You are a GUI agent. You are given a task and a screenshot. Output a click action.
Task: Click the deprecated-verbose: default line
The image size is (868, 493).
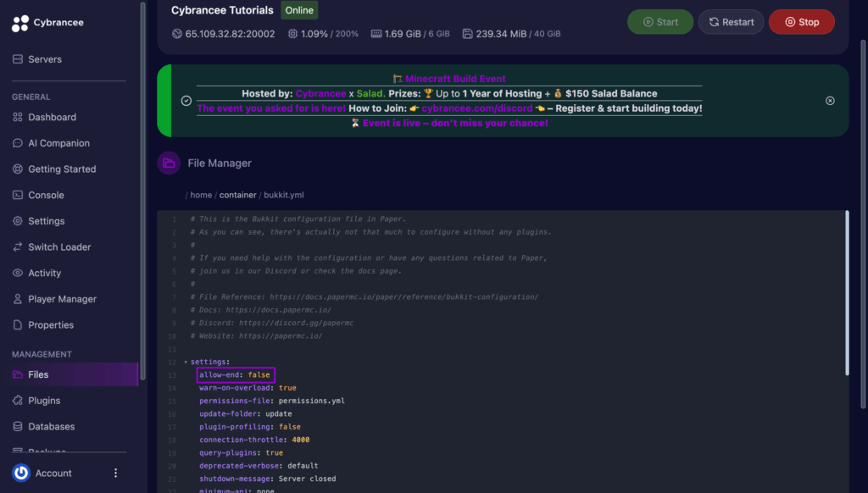[x=259, y=466]
